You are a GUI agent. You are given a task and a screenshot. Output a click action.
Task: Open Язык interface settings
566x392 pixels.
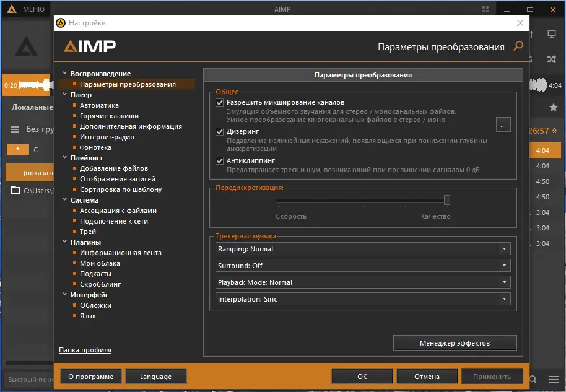tap(88, 316)
